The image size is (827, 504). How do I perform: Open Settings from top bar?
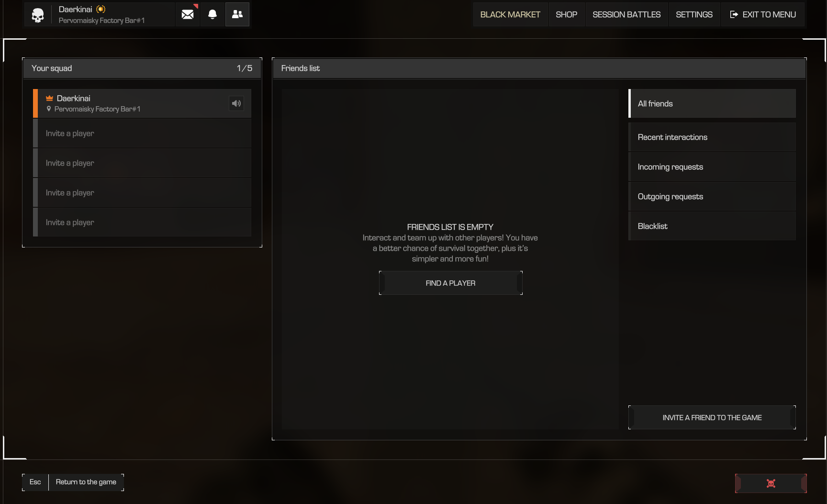coord(694,14)
